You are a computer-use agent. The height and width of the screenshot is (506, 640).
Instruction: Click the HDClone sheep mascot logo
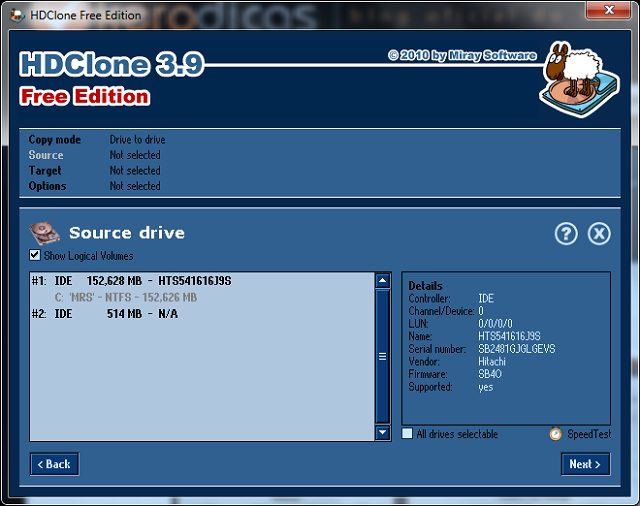(x=579, y=80)
